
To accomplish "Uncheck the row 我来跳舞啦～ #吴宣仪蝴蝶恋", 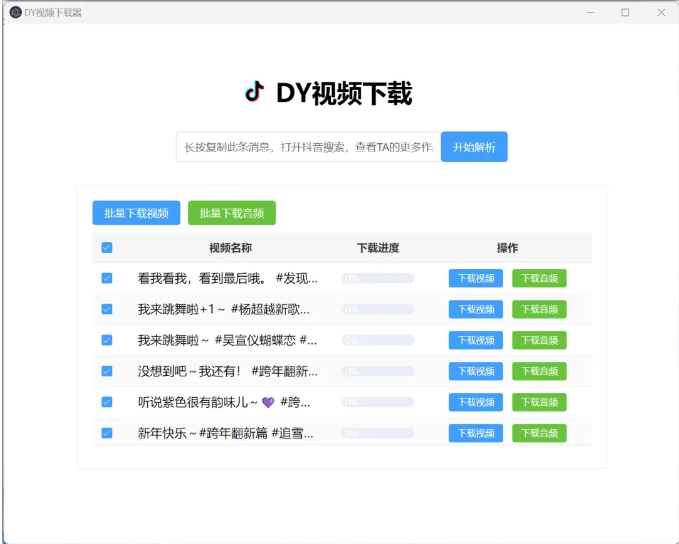I will click(x=107, y=340).
